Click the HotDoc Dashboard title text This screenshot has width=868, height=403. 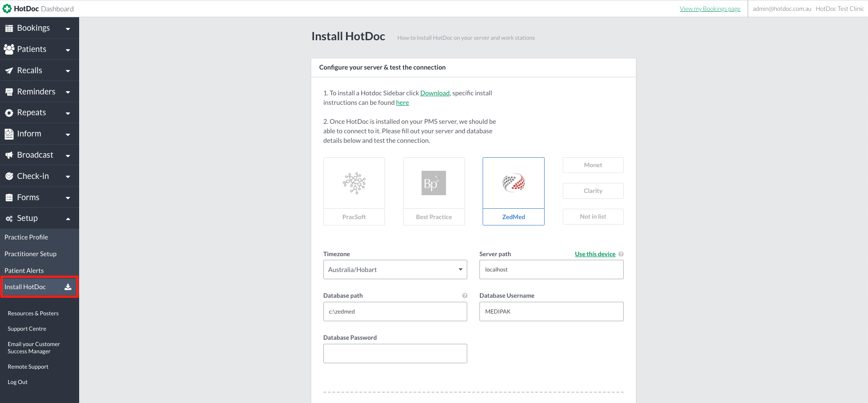pos(44,9)
